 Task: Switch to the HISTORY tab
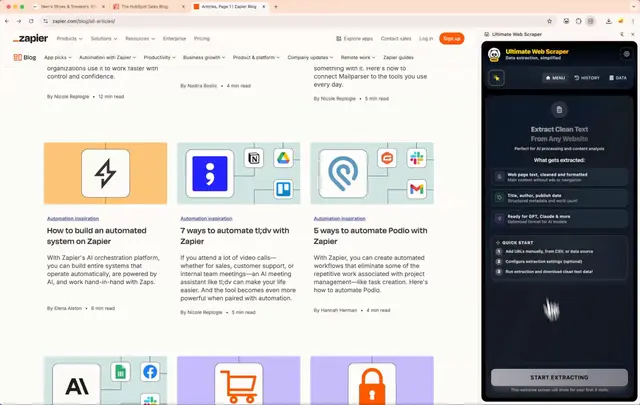coord(587,78)
